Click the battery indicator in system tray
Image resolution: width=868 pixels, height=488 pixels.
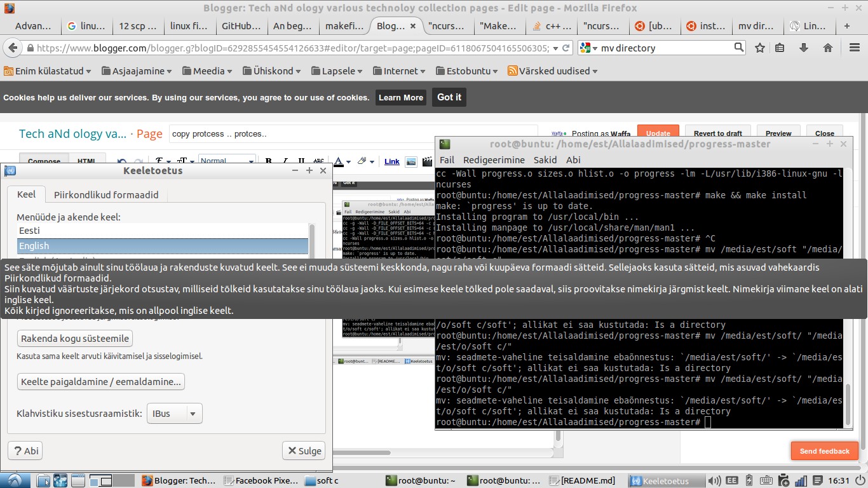pos(749,481)
